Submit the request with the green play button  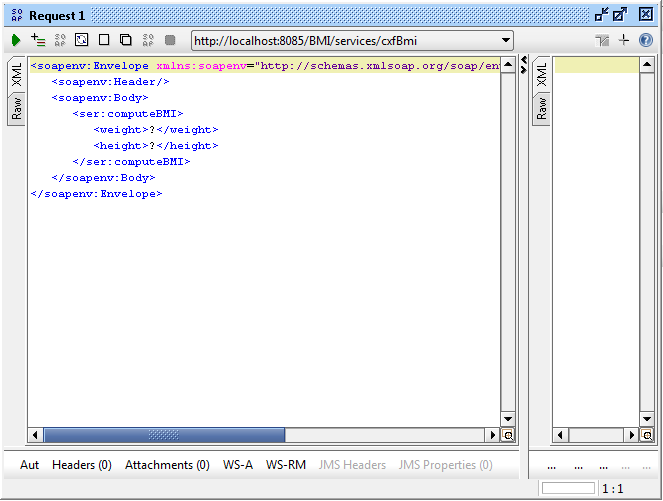pyautogui.click(x=16, y=40)
